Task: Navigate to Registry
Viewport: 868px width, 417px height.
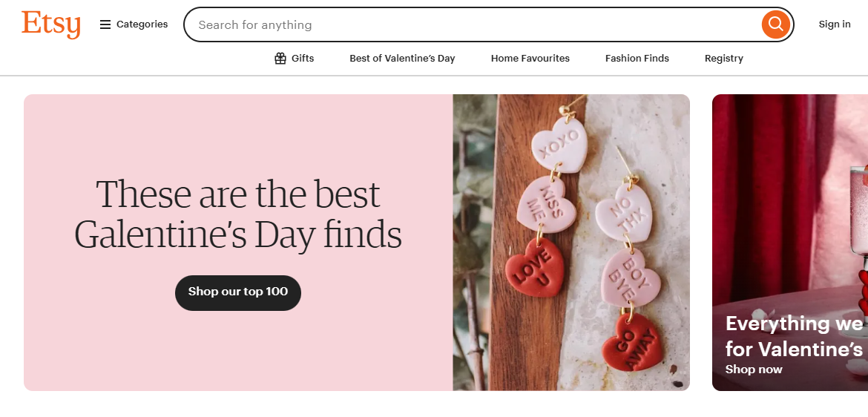Action: [724, 59]
